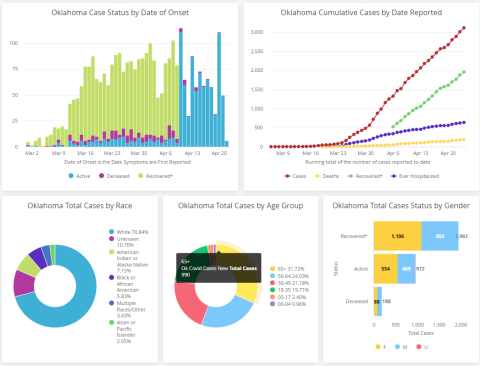Click 65+ 31.72% age legend entry

click(x=287, y=269)
